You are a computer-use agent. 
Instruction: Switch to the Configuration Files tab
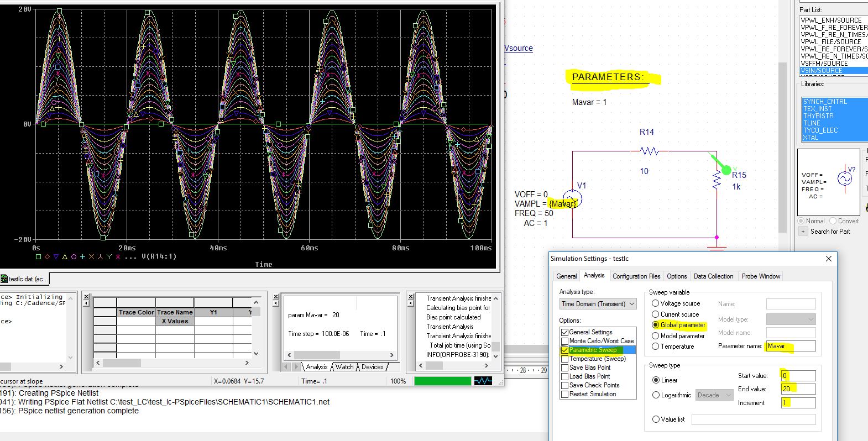(636, 276)
